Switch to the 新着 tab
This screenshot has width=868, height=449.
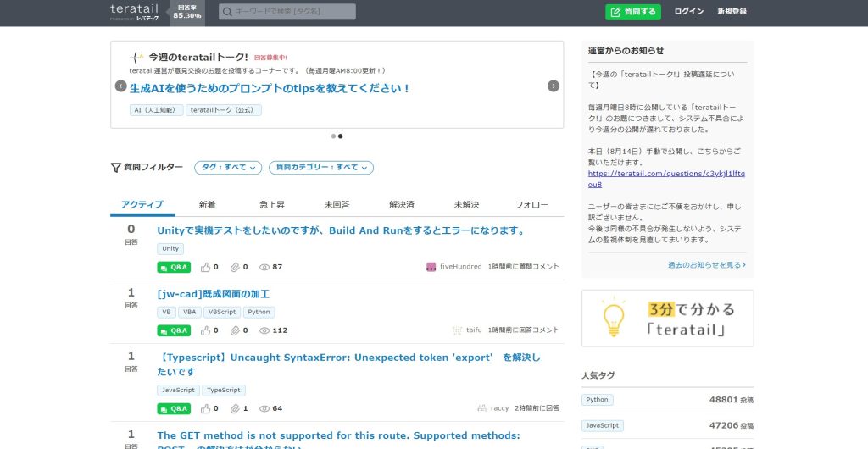coord(207,205)
